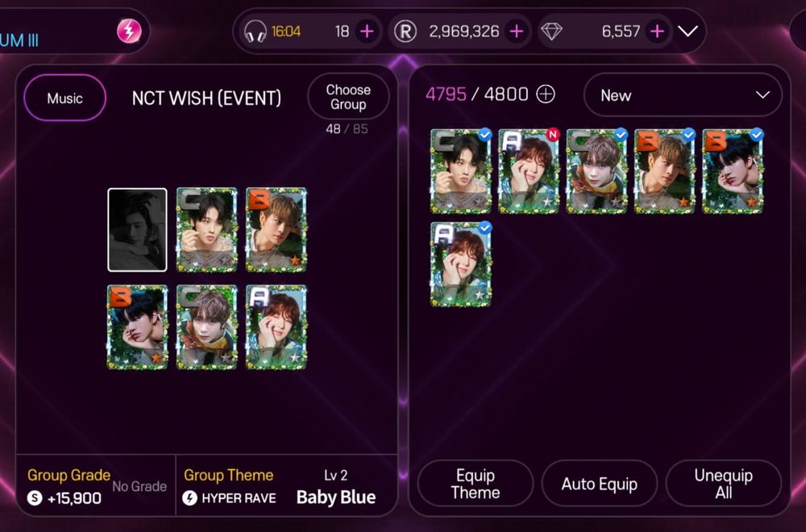This screenshot has width=806, height=532.
Task: Open Choose Group selector
Action: (348, 97)
